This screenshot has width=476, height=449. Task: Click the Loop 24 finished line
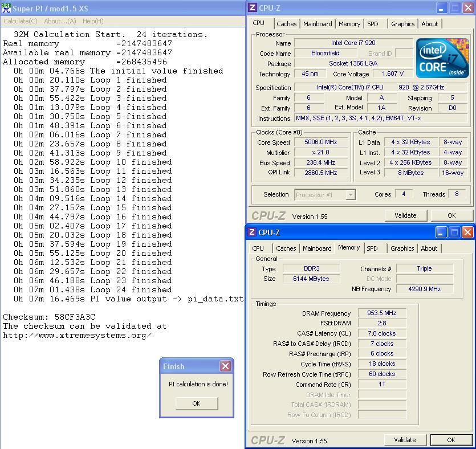click(92, 289)
